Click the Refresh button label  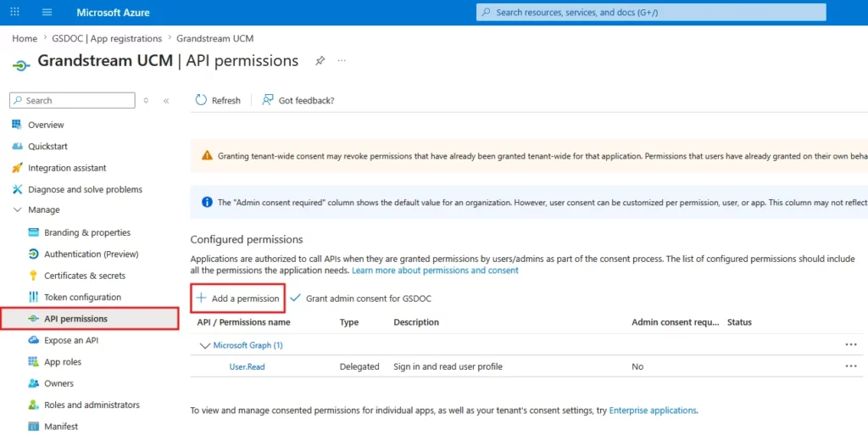tap(226, 100)
